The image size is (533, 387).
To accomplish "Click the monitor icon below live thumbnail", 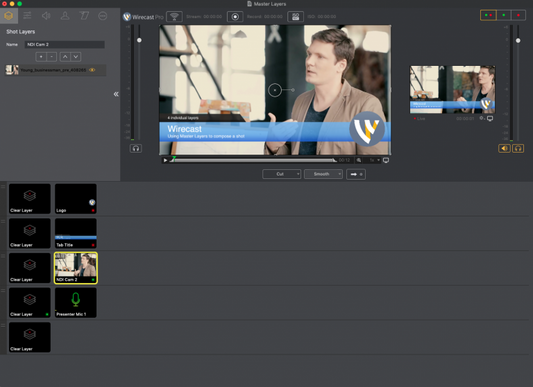I will point(490,118).
